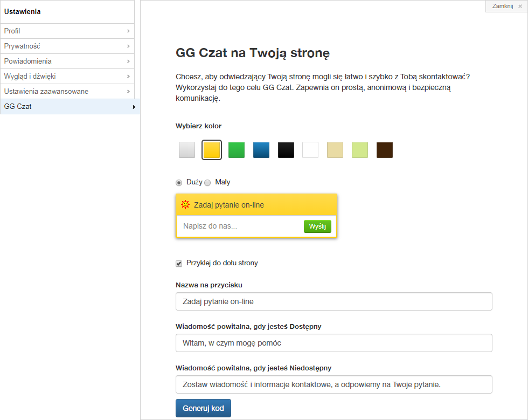Open Ustawienia zaawansowane section
This screenshot has width=528, height=420.
tap(67, 91)
